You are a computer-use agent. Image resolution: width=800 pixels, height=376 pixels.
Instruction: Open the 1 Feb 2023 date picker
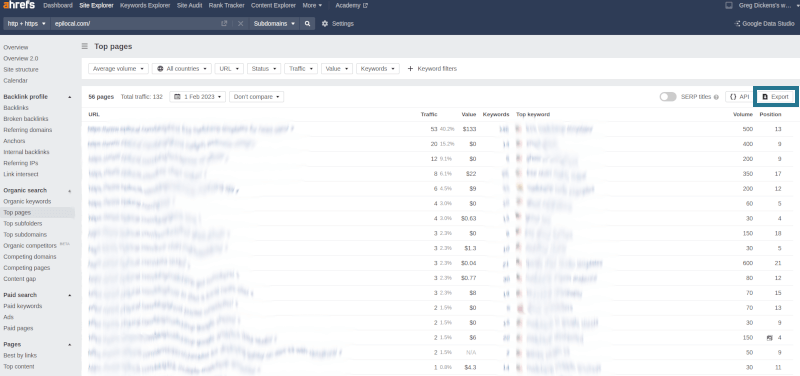point(197,96)
